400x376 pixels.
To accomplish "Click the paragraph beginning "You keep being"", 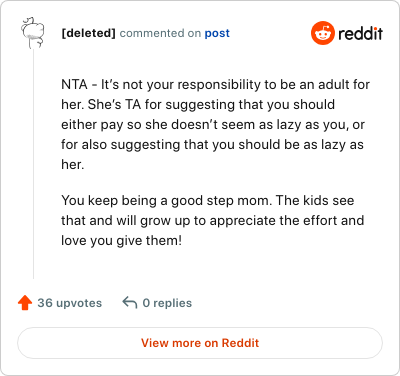I will tap(212, 220).
